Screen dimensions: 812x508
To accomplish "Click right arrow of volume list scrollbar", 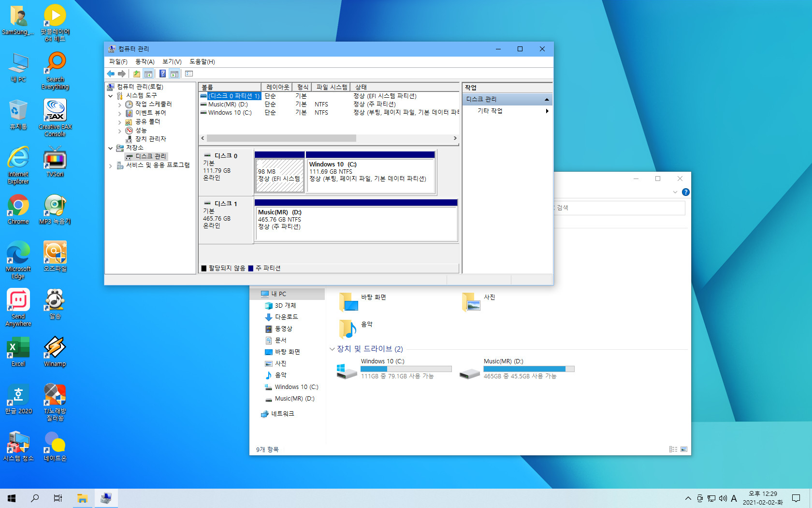I will (455, 138).
